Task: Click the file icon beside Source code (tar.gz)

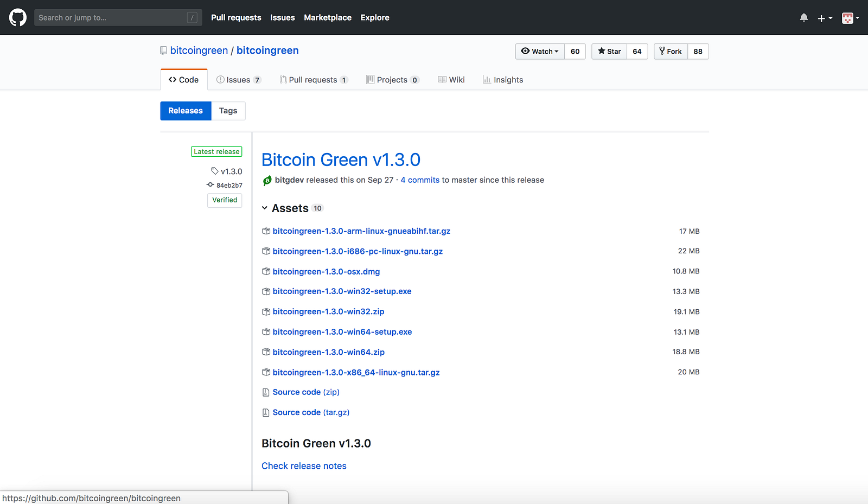Action: [x=266, y=412]
